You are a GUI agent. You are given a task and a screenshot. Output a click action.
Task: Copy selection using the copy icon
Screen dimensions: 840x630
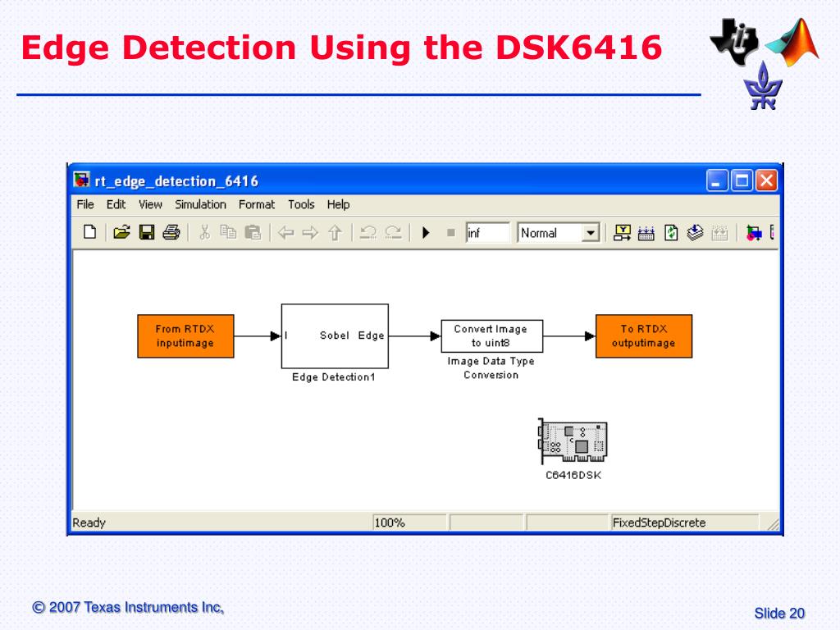pyautogui.click(x=228, y=232)
